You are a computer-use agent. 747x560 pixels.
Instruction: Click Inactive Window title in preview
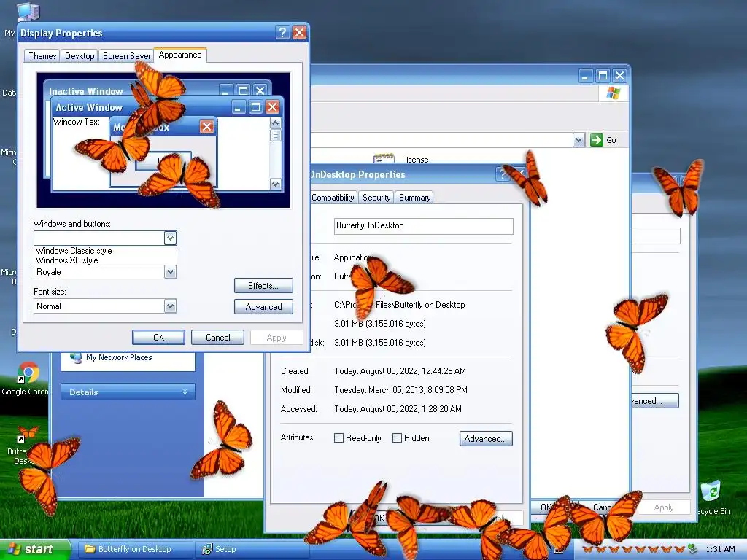click(x=86, y=91)
